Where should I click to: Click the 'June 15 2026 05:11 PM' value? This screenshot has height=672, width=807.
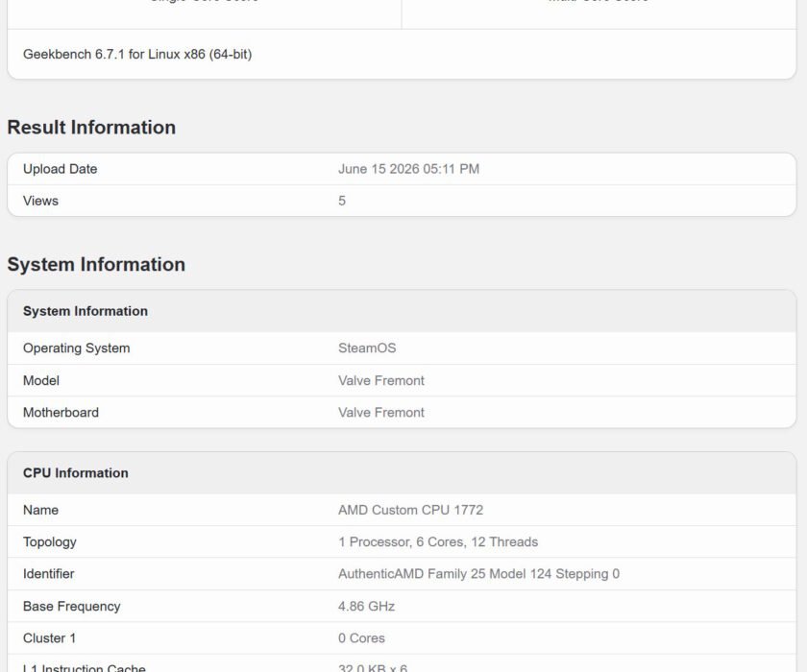(408, 169)
